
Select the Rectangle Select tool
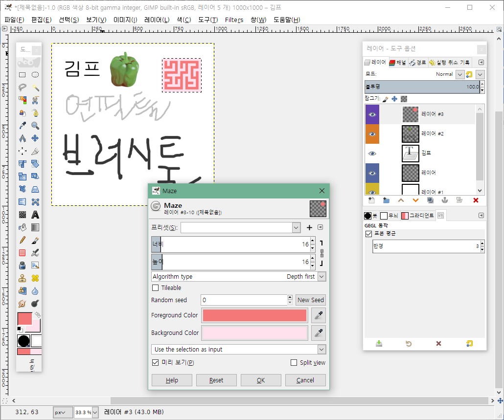point(22,75)
